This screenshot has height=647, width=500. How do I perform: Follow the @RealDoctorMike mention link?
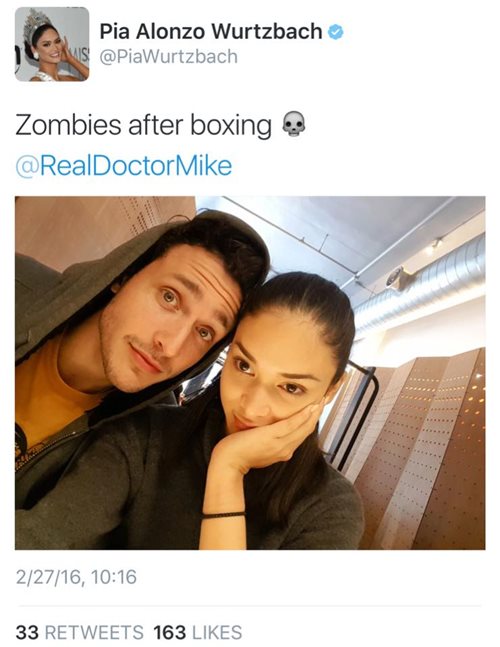click(x=124, y=166)
